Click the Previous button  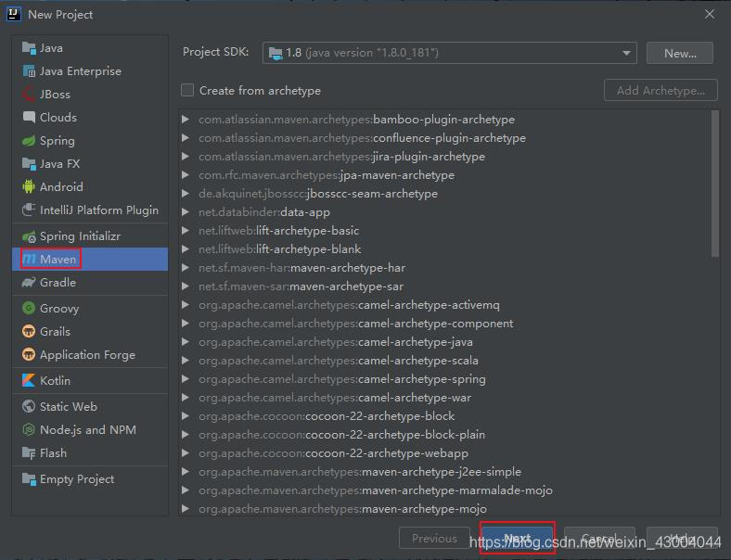[x=434, y=538]
